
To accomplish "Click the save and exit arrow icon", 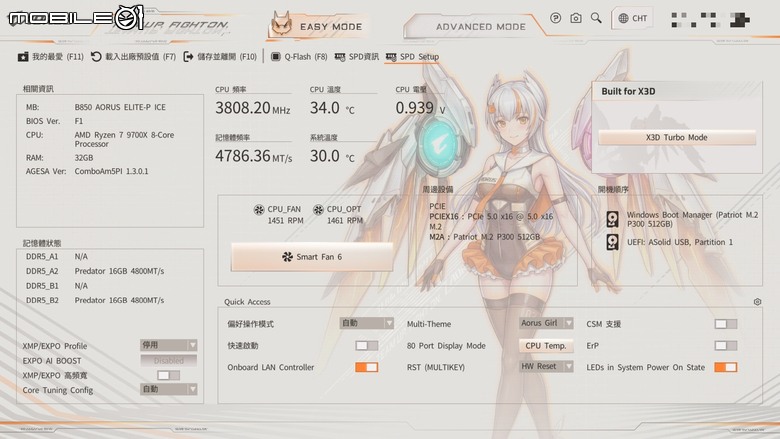I will (x=188, y=57).
